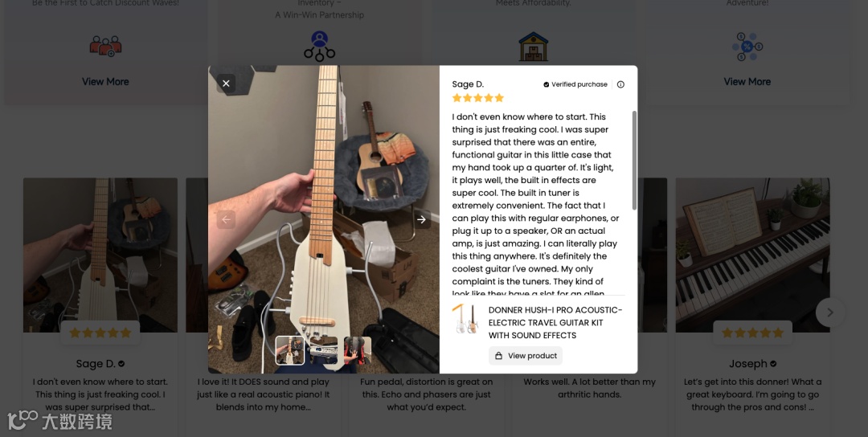Image resolution: width=868 pixels, height=437 pixels.
Task: Click the five-star rating in Sage D.'s review
Action: tap(477, 98)
